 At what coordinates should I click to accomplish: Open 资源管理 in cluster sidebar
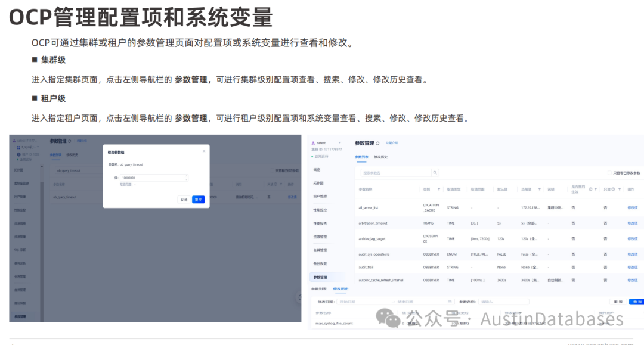(320, 237)
